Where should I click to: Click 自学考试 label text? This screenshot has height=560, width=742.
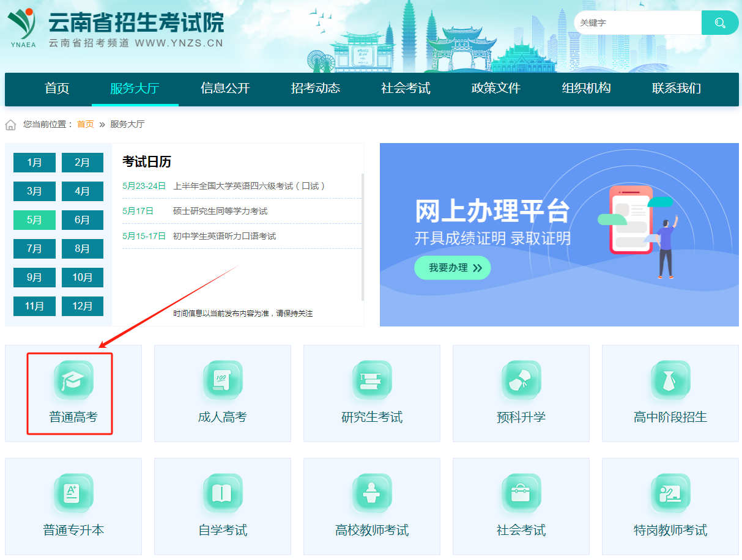pyautogui.click(x=223, y=531)
